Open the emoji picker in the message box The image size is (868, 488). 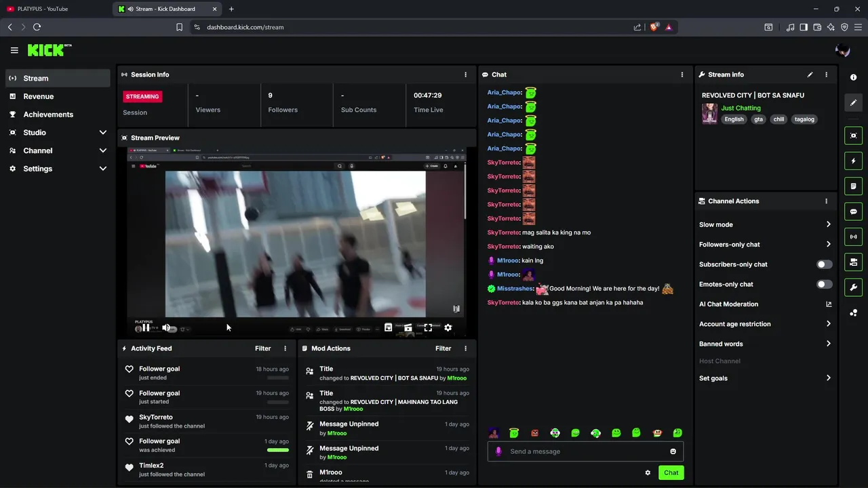point(673,451)
